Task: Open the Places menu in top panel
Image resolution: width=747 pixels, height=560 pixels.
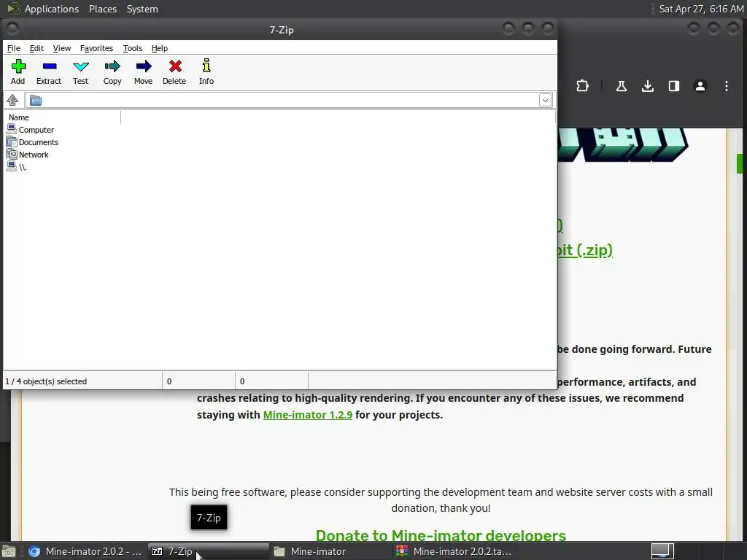Action: (102, 9)
